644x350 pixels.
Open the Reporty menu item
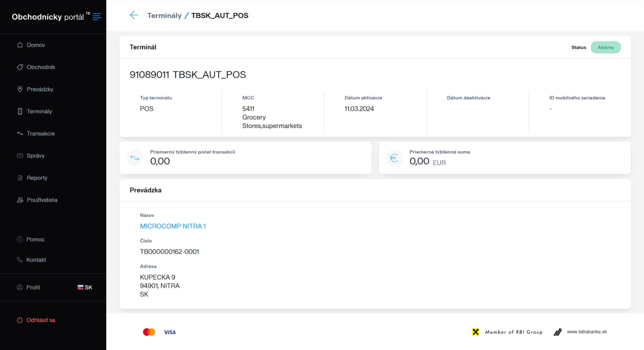(37, 178)
